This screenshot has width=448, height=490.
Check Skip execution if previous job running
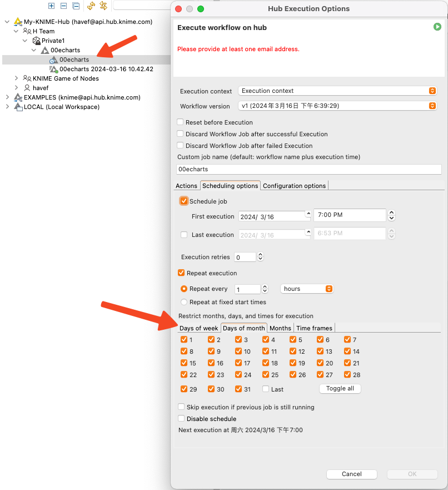pyautogui.click(x=181, y=407)
